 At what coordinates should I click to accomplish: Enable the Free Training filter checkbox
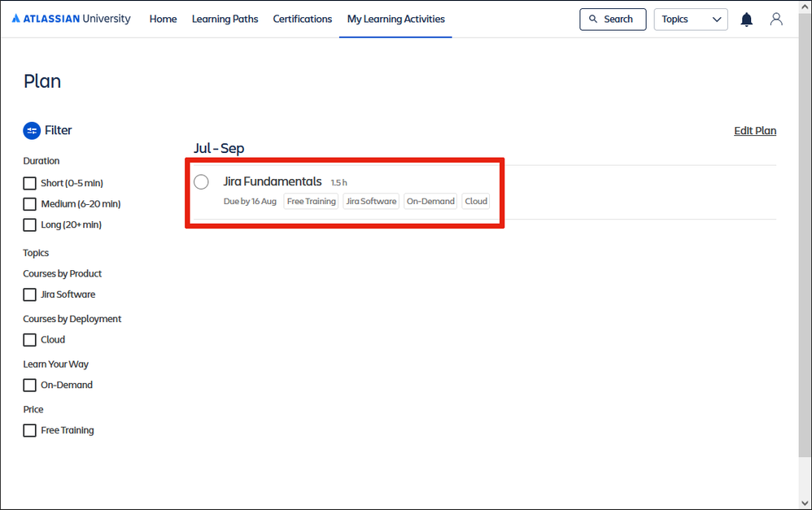point(29,430)
